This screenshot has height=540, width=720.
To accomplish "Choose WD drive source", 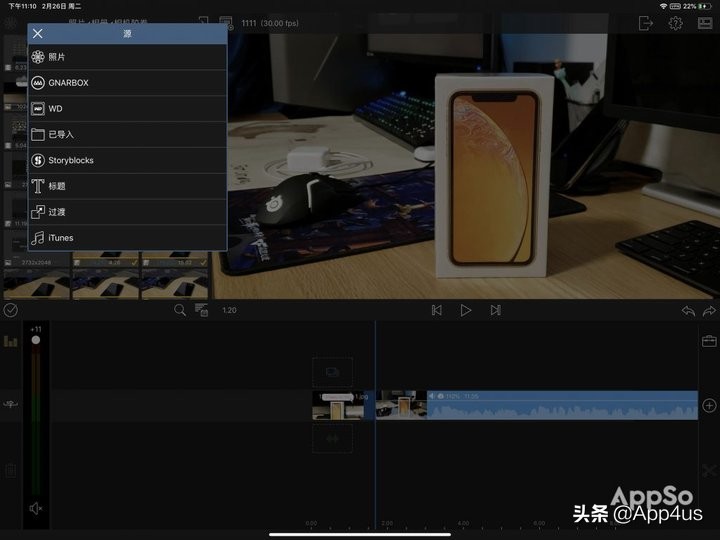I will [127, 109].
